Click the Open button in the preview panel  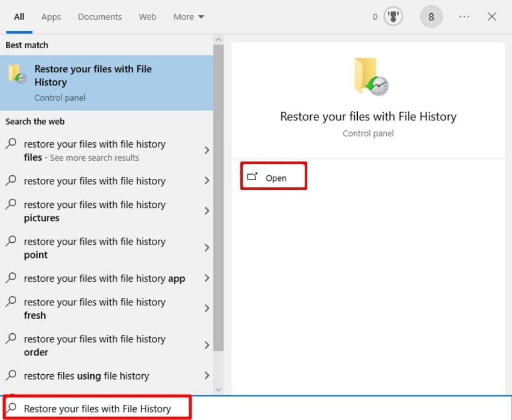click(x=273, y=175)
